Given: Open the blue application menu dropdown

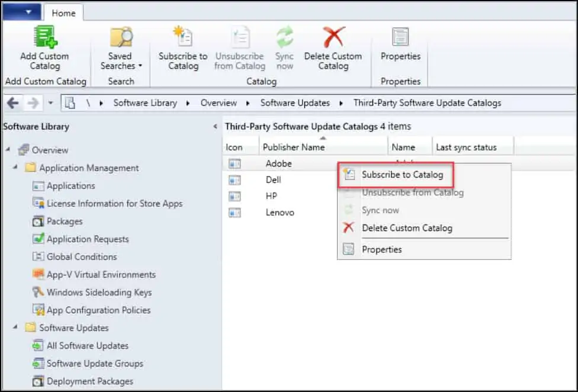Looking at the screenshot, I should click(x=21, y=12).
